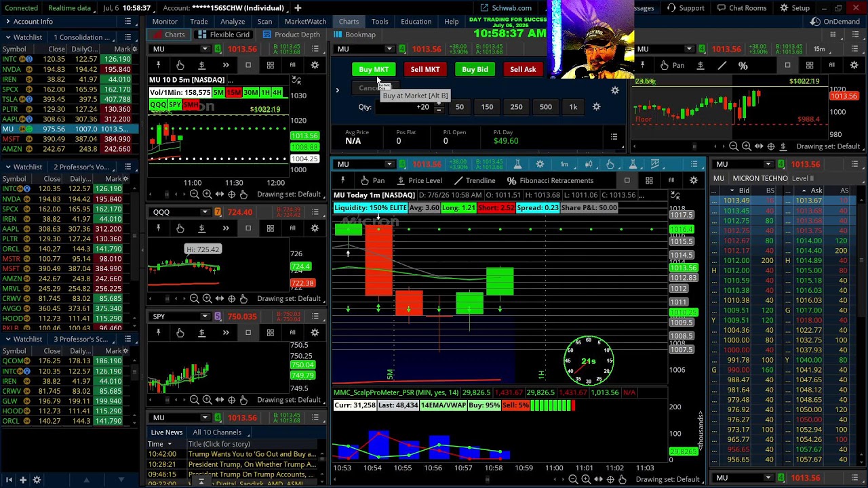This screenshot has width=868, height=488.
Task: Open symbol dropdown of the QQQ chart
Action: coord(205,212)
